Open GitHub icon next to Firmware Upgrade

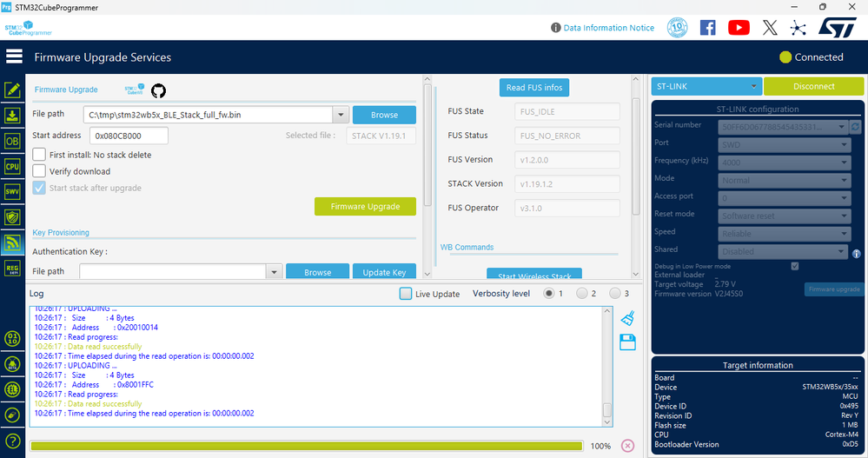click(158, 90)
